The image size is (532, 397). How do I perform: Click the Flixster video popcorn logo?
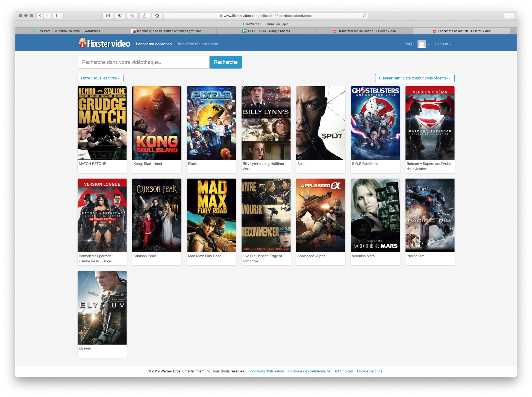click(105, 43)
